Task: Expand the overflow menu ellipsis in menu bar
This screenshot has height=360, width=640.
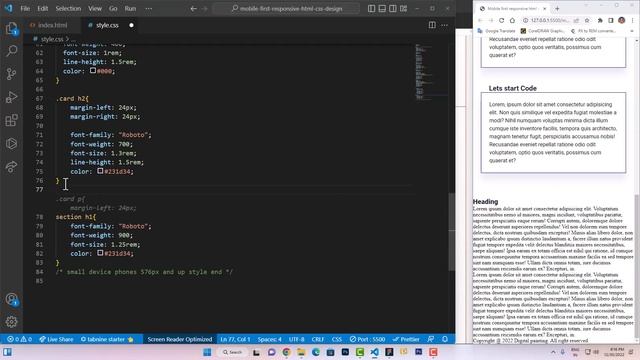Action: (149, 8)
